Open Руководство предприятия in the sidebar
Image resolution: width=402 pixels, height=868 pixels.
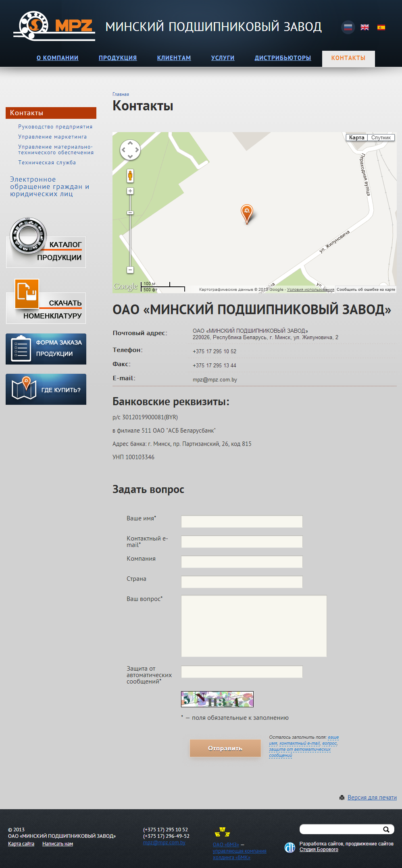55,126
